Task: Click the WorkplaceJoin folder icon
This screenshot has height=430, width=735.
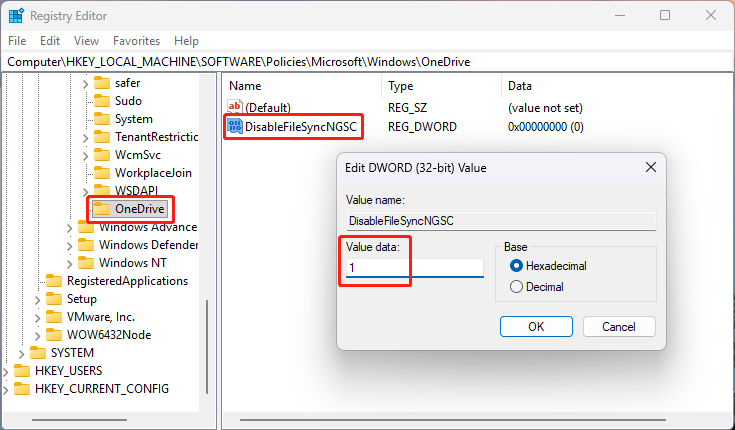Action: pos(102,173)
